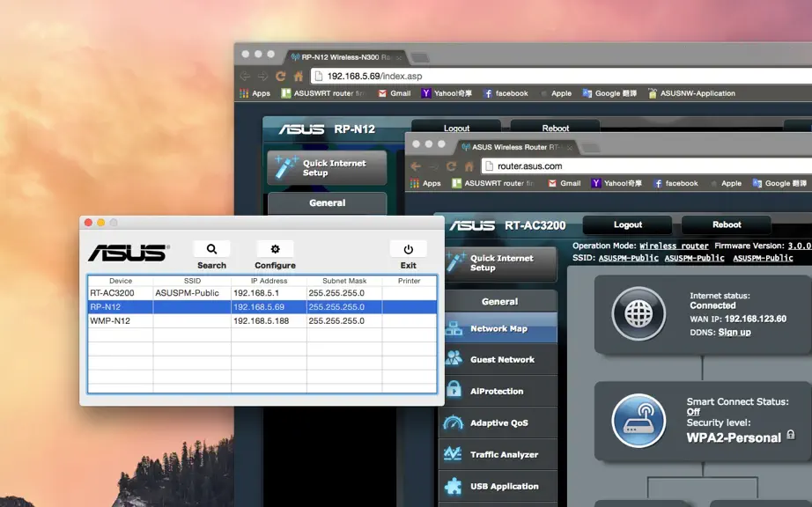Click the wireless router status icon
Viewport: 812px width, 507px height.
pyautogui.click(x=639, y=421)
